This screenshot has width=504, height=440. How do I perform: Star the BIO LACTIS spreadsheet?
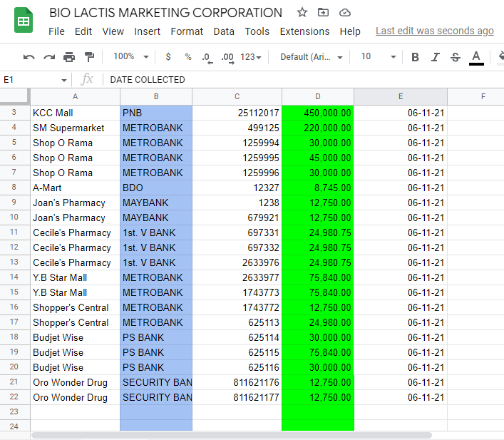click(x=302, y=13)
